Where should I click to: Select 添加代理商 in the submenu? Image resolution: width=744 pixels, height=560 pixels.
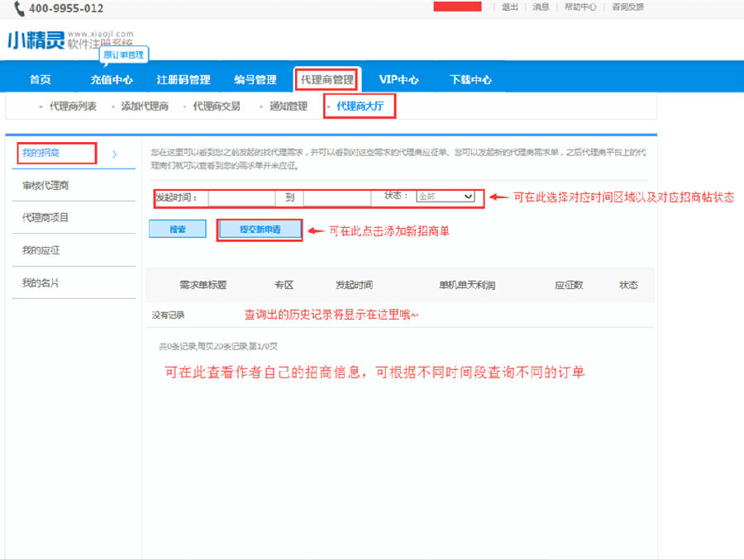[x=145, y=107]
